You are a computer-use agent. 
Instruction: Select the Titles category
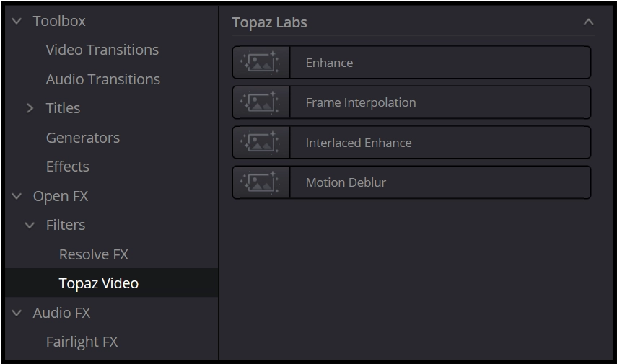coord(63,108)
